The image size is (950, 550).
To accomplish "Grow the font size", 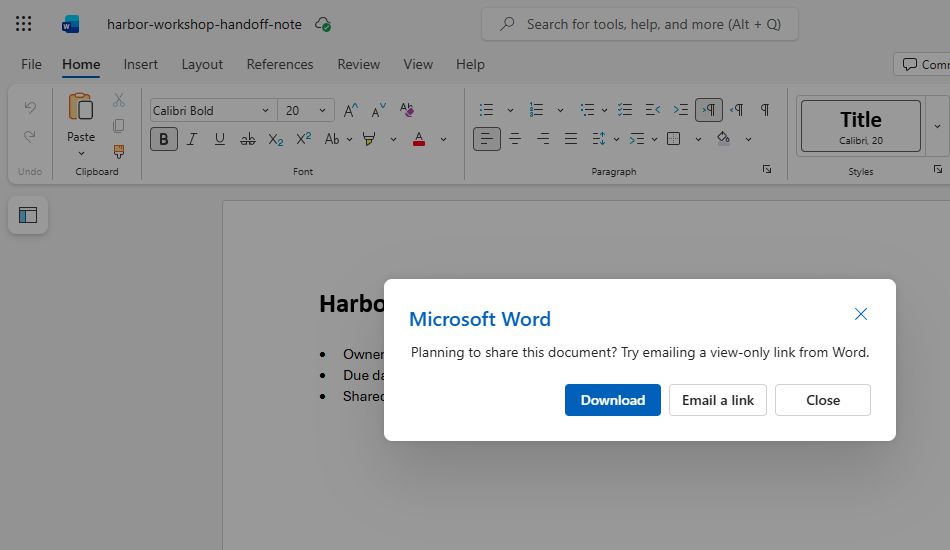I will click(350, 110).
